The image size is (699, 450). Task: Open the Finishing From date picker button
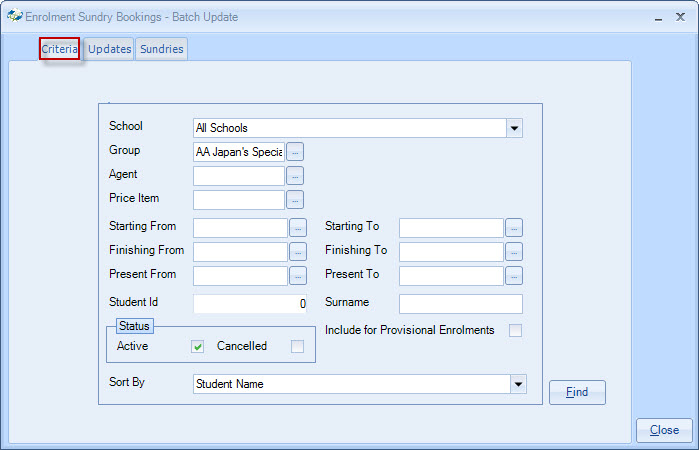point(298,251)
